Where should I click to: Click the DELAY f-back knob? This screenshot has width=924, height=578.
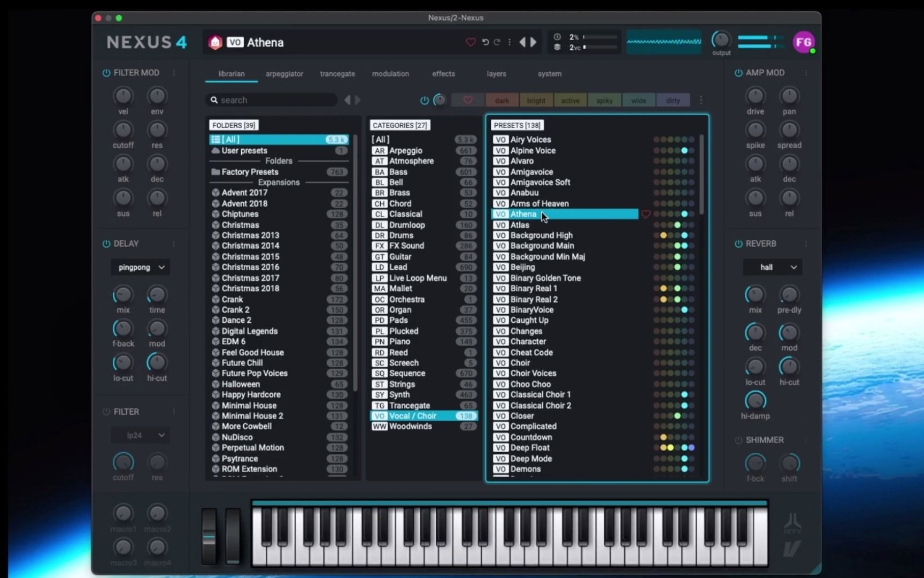click(123, 329)
